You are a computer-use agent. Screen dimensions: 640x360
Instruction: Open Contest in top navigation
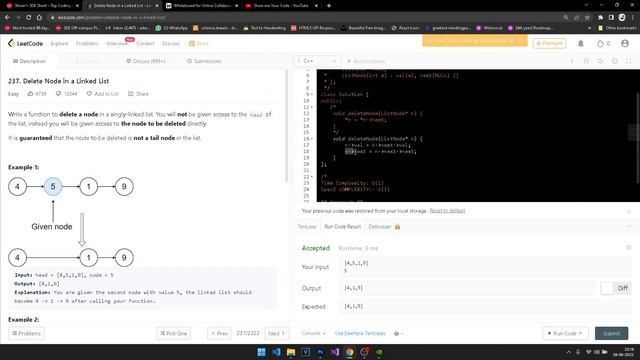click(145, 43)
